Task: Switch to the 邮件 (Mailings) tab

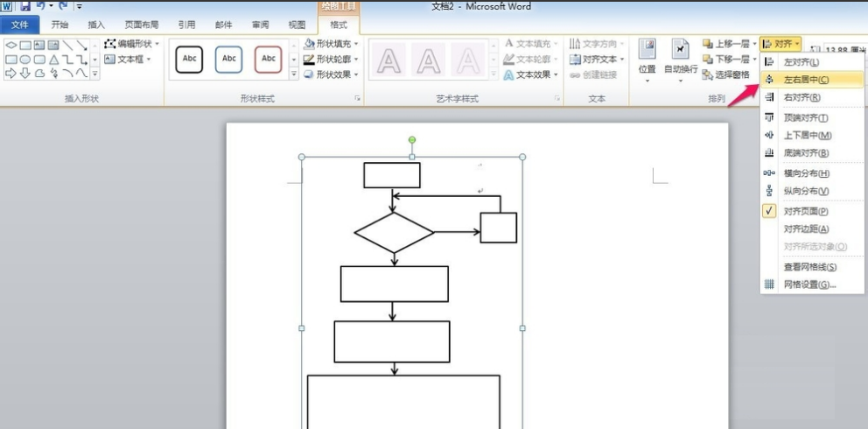Action: [x=224, y=25]
